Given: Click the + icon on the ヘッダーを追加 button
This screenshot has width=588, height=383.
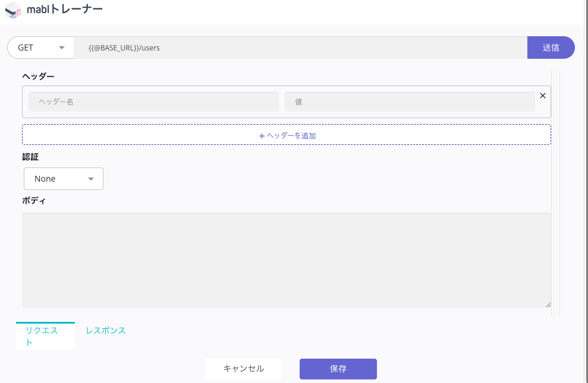Looking at the screenshot, I should [261, 135].
